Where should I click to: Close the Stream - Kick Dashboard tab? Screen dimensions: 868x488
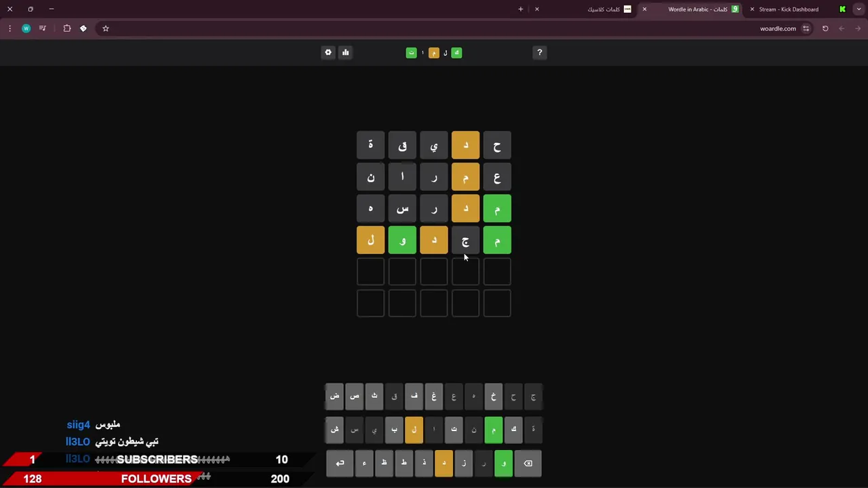click(752, 9)
